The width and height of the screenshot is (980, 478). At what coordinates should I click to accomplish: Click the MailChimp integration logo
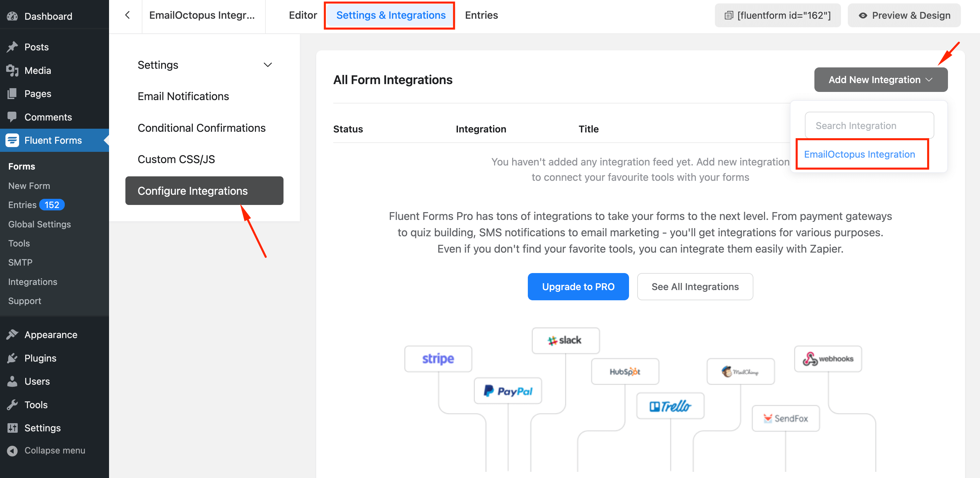coord(740,372)
